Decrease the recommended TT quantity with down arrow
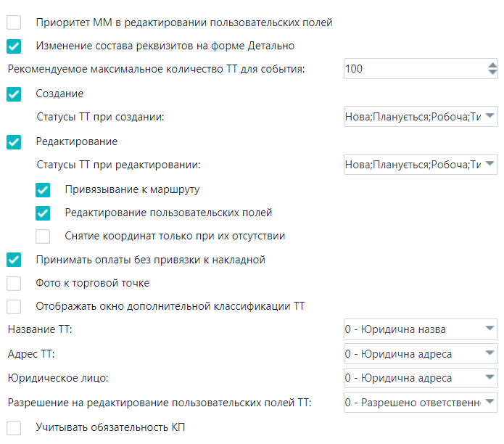Viewport: 504px width, 444px height. point(492,73)
